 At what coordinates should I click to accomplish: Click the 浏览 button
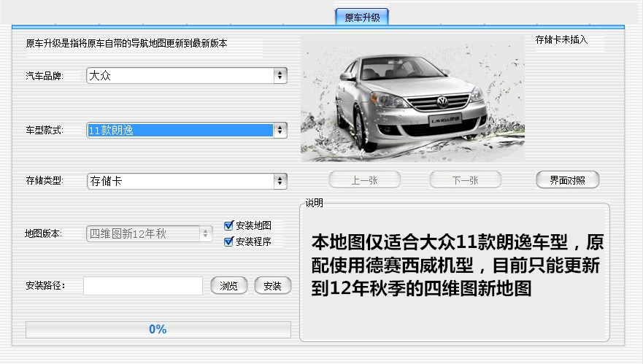pyautogui.click(x=229, y=286)
